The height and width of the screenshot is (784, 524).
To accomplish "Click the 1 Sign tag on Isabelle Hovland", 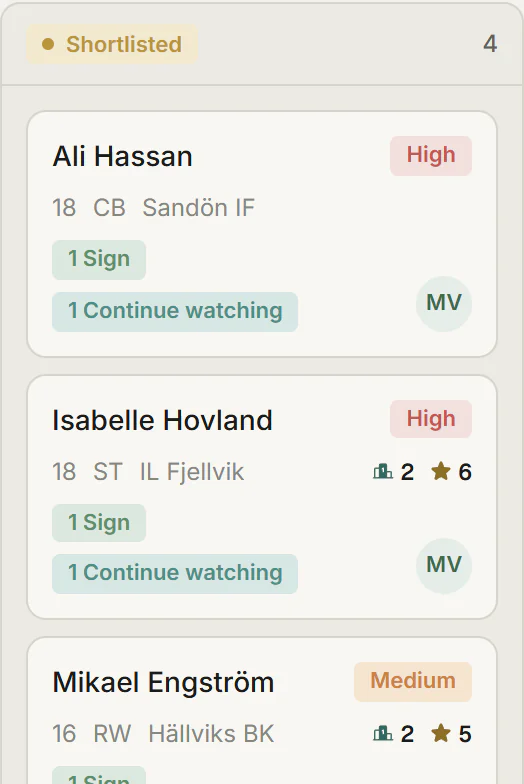I will (x=99, y=523).
